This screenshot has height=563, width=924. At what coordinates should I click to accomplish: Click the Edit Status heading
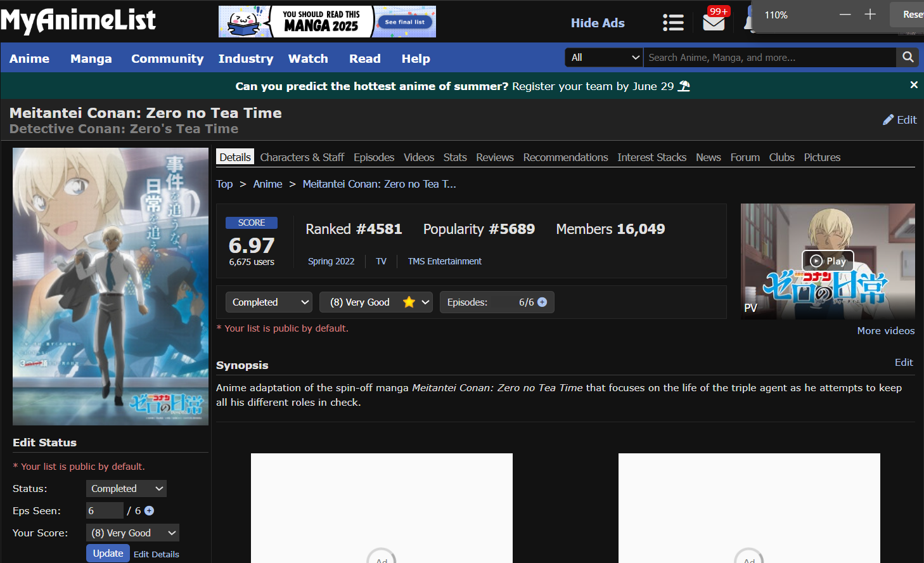click(44, 443)
